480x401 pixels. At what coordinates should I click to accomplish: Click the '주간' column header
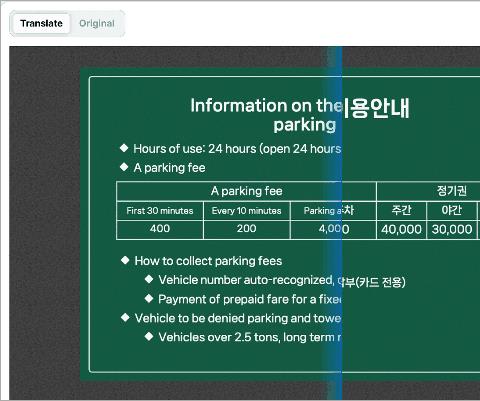pos(401,210)
